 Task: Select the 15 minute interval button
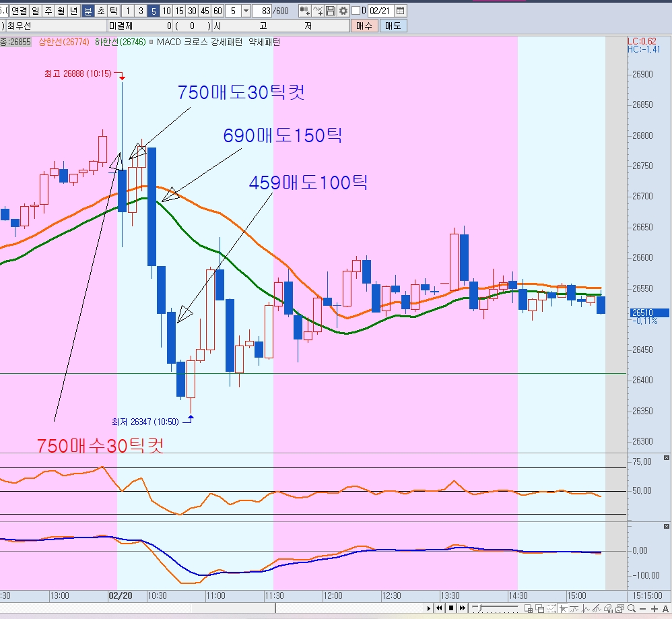179,11
